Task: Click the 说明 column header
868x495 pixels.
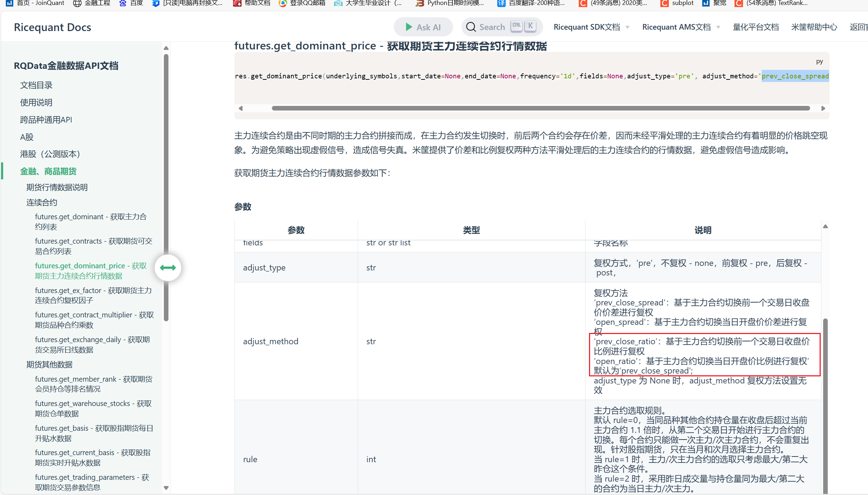Action: 703,230
